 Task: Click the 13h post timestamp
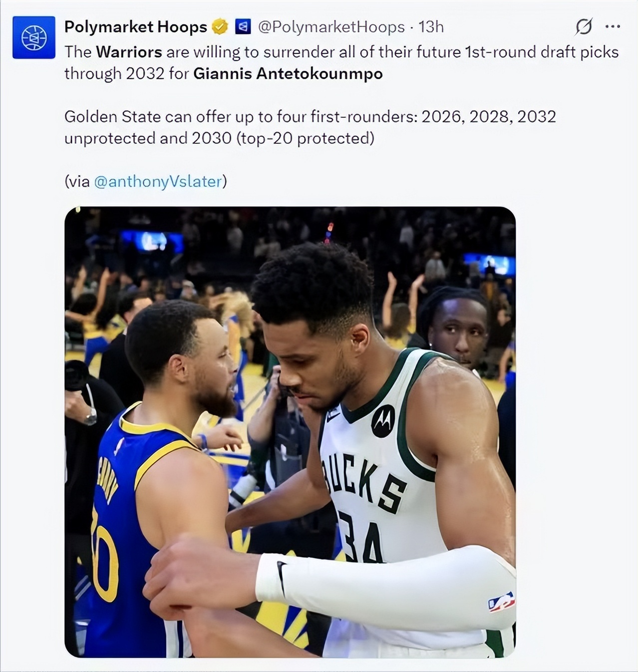point(431,27)
